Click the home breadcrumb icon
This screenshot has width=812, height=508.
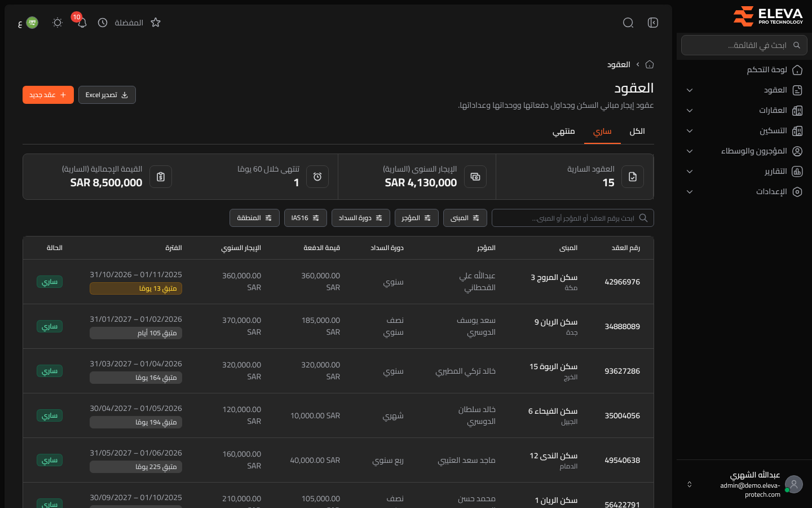650,64
